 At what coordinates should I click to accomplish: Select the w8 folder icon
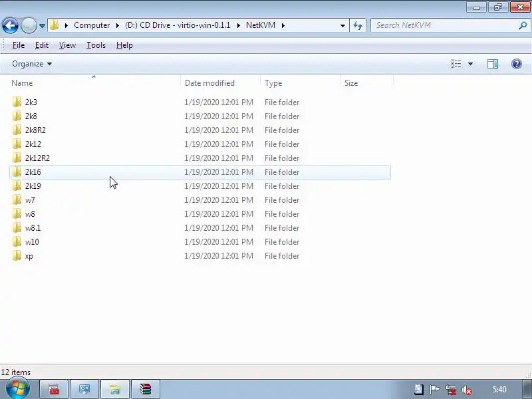tap(17, 213)
